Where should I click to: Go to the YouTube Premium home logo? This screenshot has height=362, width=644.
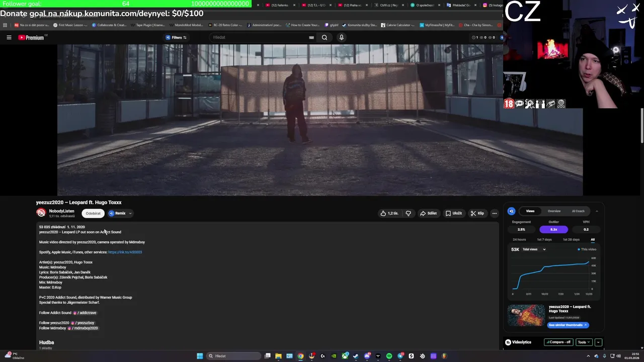[x=31, y=37]
